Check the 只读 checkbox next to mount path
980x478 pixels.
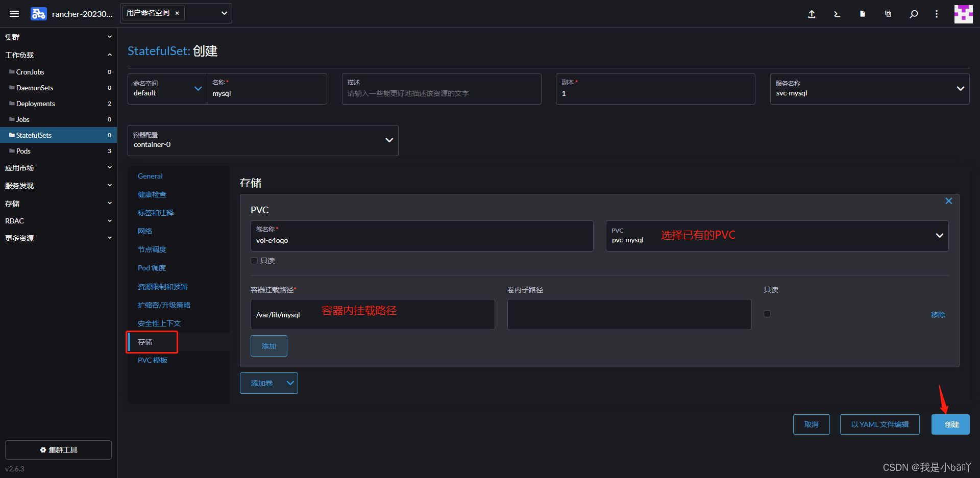[767, 314]
